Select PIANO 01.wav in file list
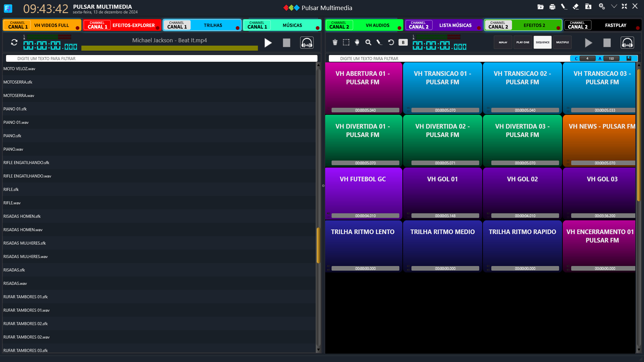The height and width of the screenshot is (362, 644). 159,122
